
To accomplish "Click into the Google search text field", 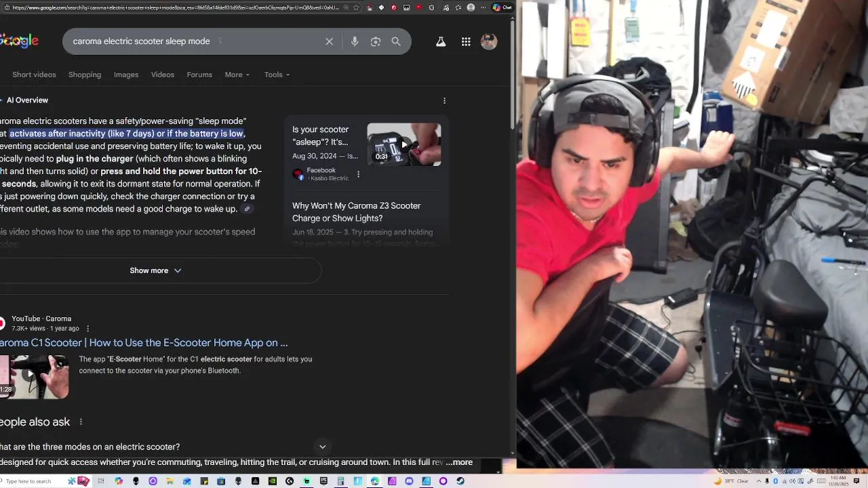I will 197,41.
